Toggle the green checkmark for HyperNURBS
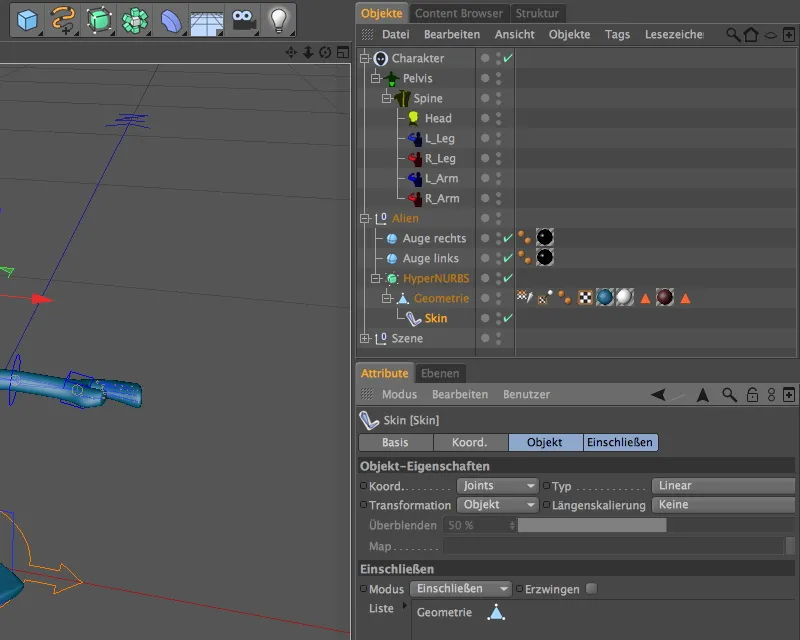 tap(508, 278)
